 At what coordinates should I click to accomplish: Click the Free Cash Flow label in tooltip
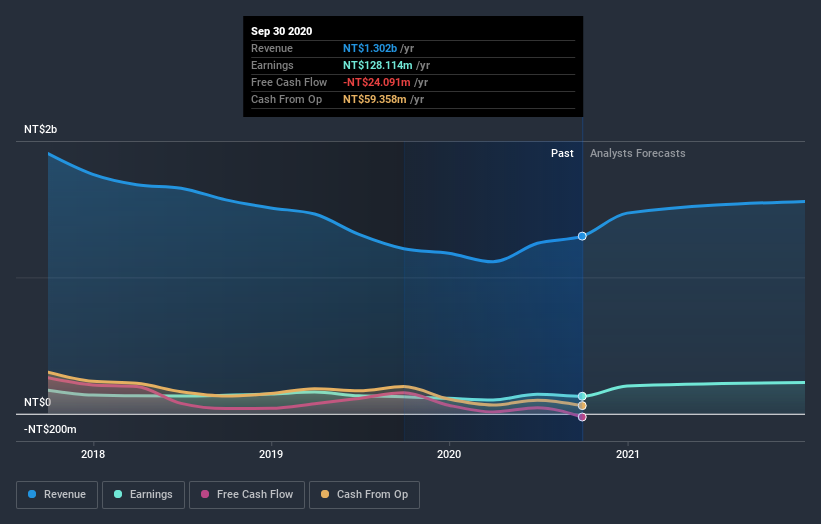coord(289,82)
